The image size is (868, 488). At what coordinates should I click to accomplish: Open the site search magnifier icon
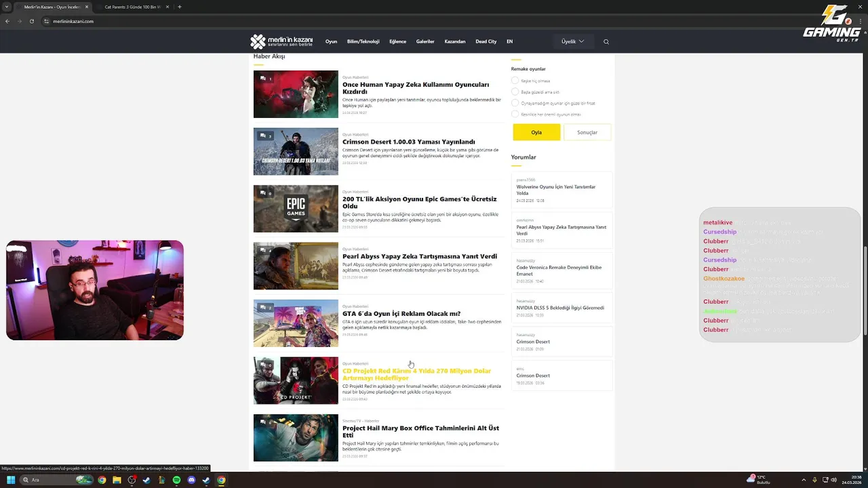[606, 41]
